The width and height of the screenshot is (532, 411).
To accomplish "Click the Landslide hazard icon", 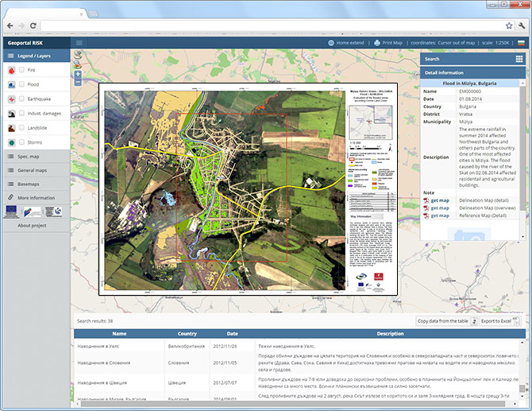I will tap(12, 128).
